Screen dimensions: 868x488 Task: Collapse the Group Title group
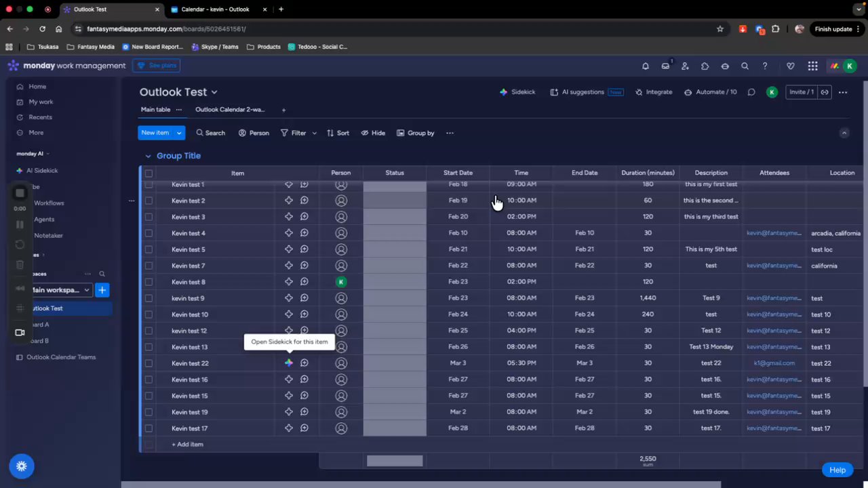tap(148, 156)
